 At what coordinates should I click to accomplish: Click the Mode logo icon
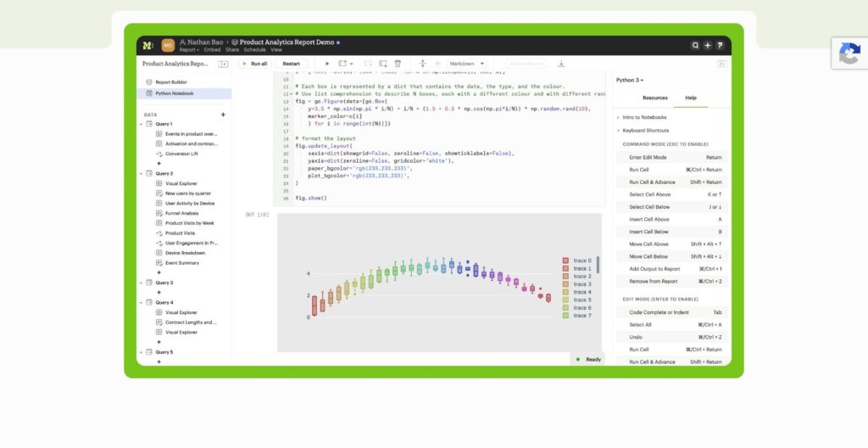(147, 46)
